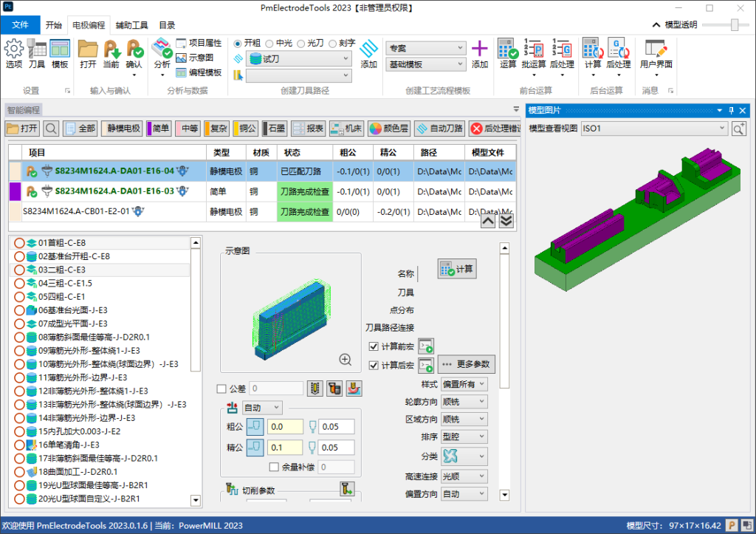This screenshot has height=534, width=756.
Task: Select the 智能编程 panel tab
Action: pyautogui.click(x=24, y=110)
